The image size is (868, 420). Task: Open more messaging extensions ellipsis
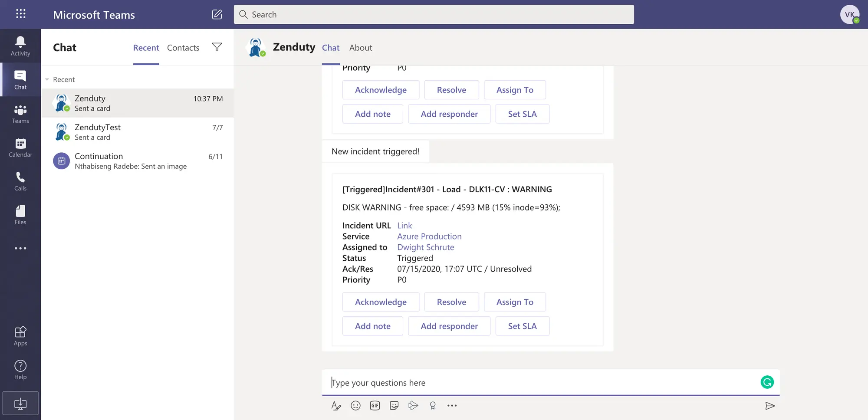pos(452,406)
